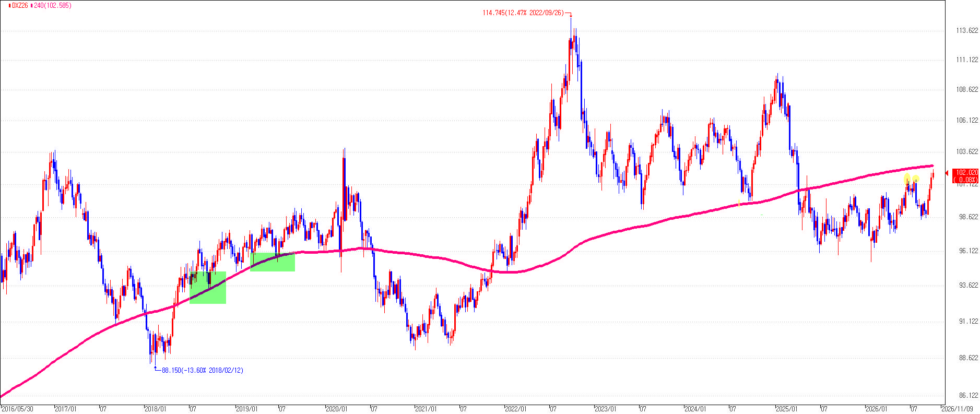Click the 2022/01 date axis label
This screenshot has height=414, width=980.
pos(516,409)
